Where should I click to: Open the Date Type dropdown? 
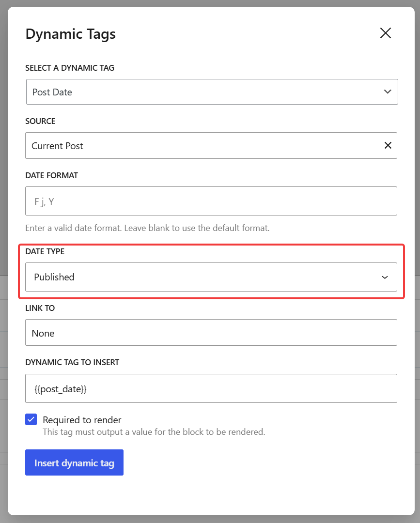tap(211, 277)
